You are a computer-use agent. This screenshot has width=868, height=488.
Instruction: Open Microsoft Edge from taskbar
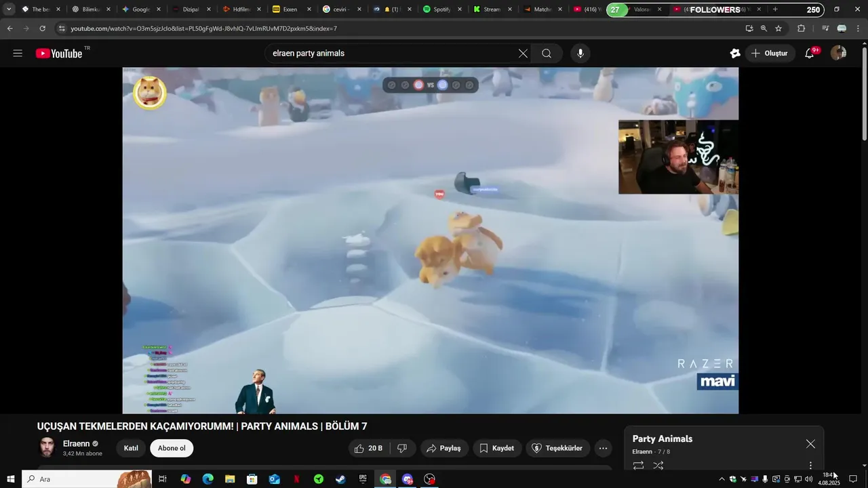pos(208,479)
